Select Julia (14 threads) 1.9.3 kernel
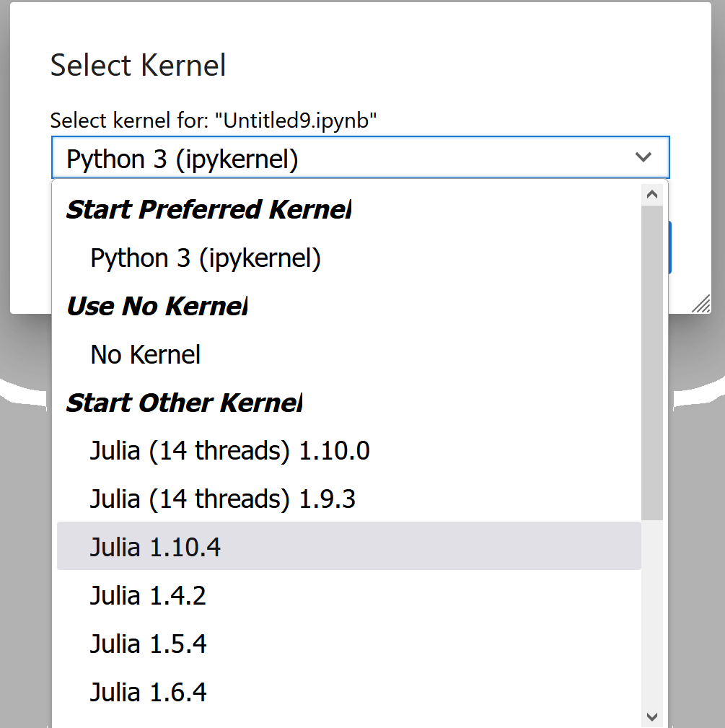Image resolution: width=725 pixels, height=728 pixels. click(222, 499)
